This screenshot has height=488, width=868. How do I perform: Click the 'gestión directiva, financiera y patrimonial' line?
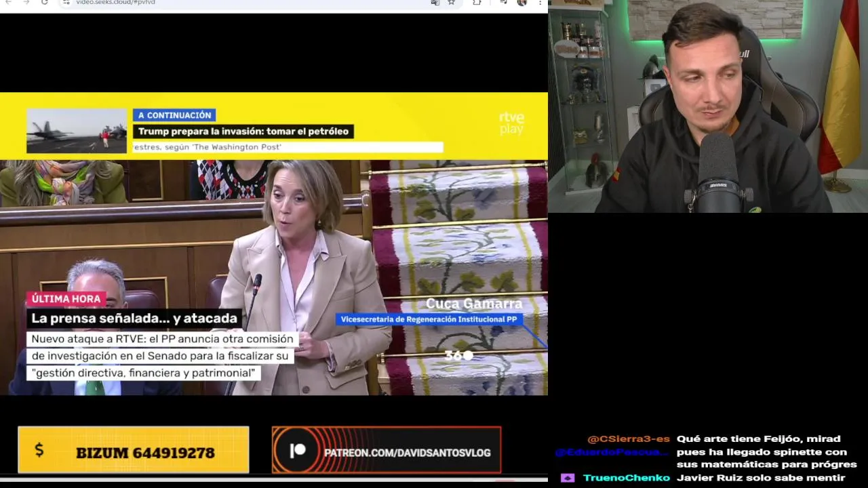pyautogui.click(x=143, y=373)
